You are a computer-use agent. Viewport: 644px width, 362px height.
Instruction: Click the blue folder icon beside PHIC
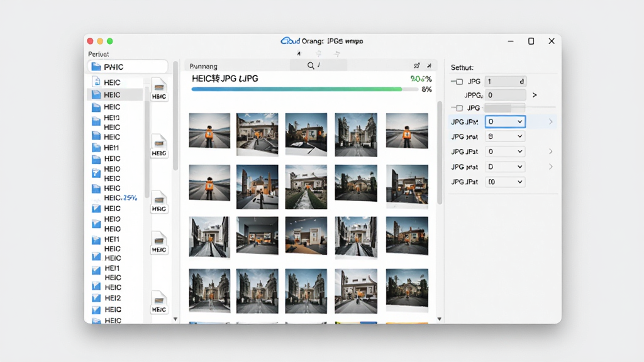click(x=96, y=67)
